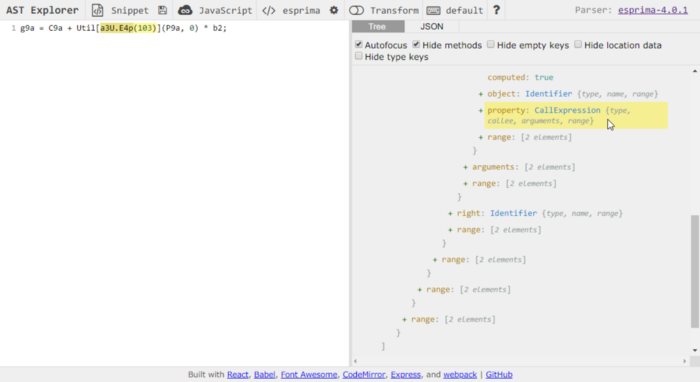Uncheck the Hide methods checkbox
The image size is (700, 382).
[416, 44]
